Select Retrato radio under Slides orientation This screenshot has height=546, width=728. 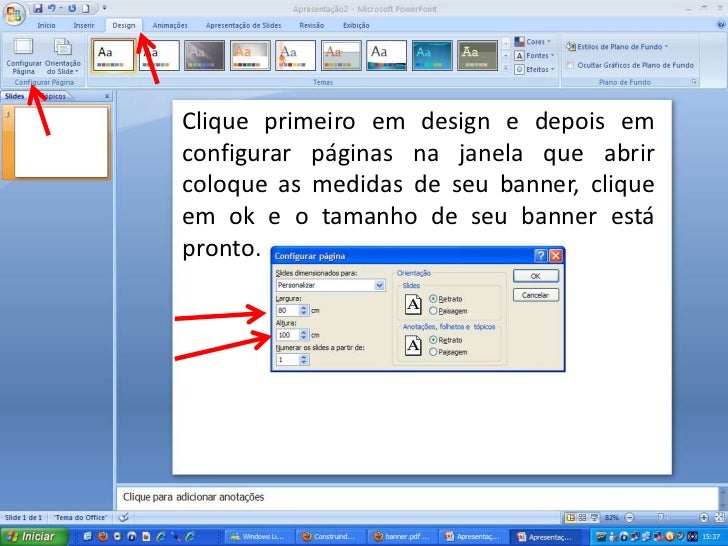433,299
